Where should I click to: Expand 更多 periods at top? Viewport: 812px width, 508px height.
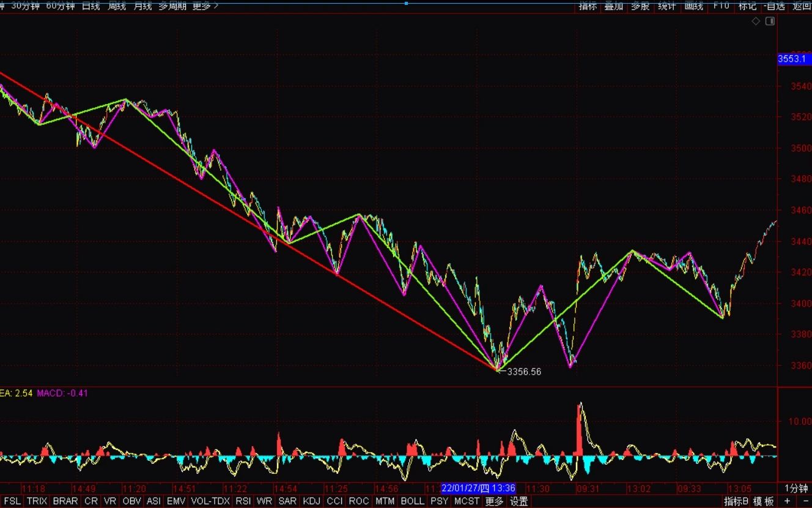[205, 6]
